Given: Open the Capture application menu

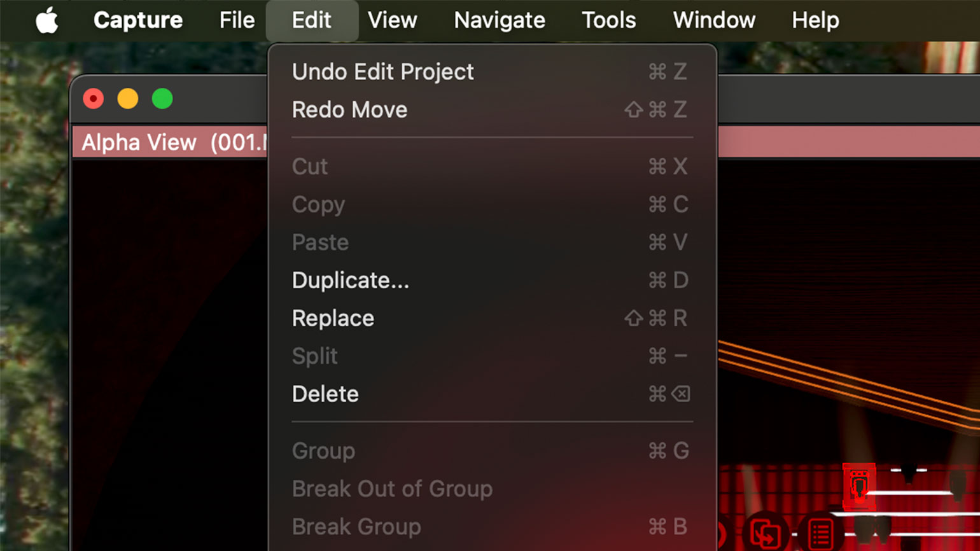Looking at the screenshot, I should (138, 20).
